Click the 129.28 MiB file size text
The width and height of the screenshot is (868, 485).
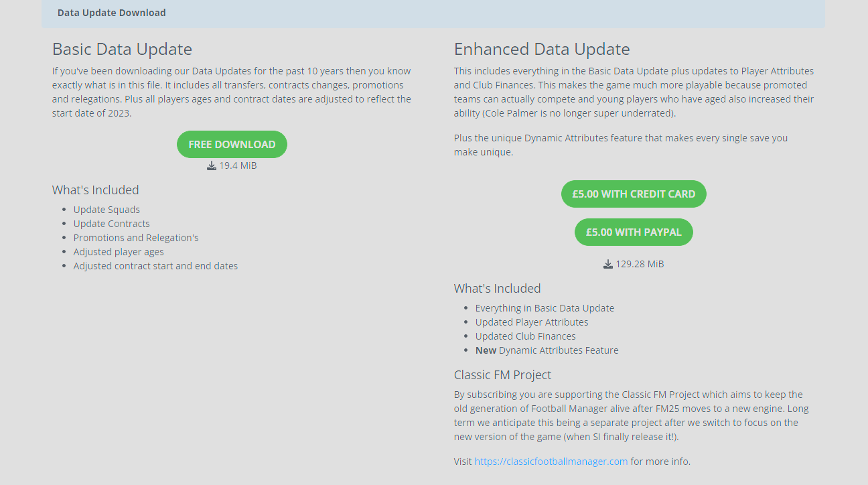(640, 264)
